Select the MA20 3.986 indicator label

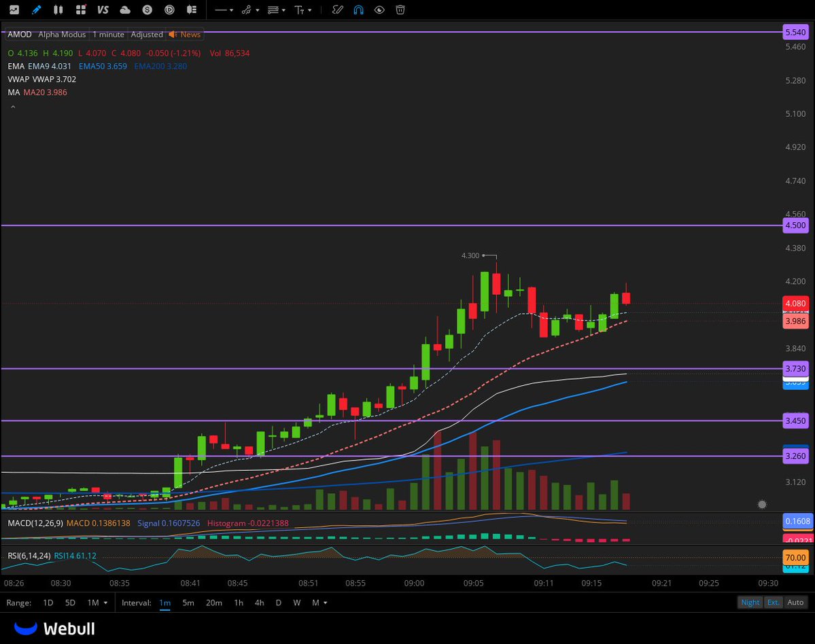46,92
